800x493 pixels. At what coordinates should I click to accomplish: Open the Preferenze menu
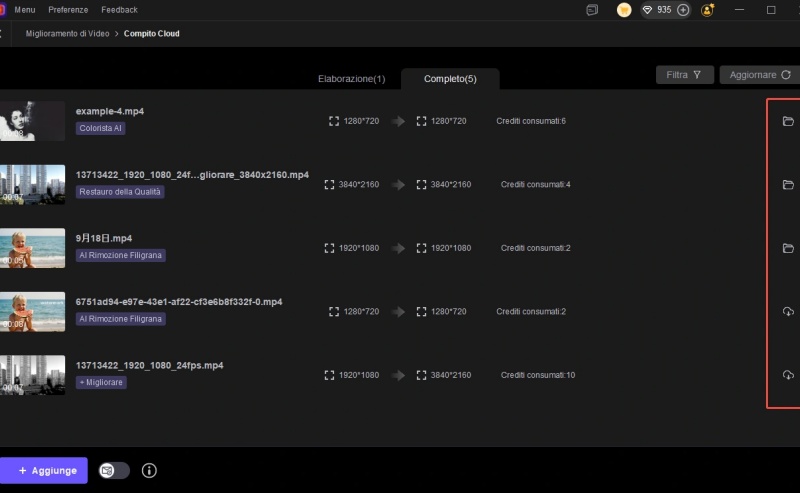click(x=68, y=10)
